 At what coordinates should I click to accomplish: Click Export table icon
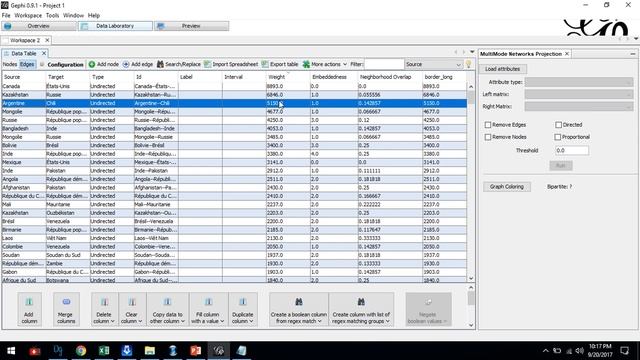[x=265, y=64]
